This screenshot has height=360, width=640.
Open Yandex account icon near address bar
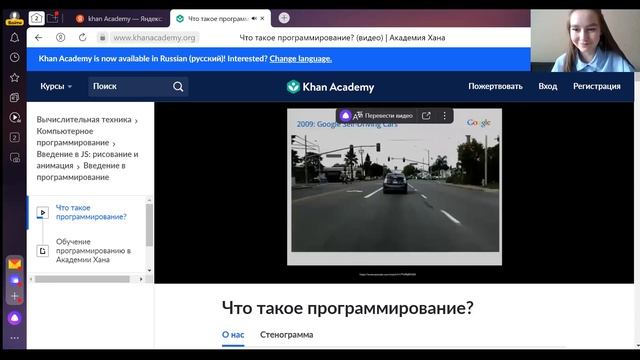(60, 38)
